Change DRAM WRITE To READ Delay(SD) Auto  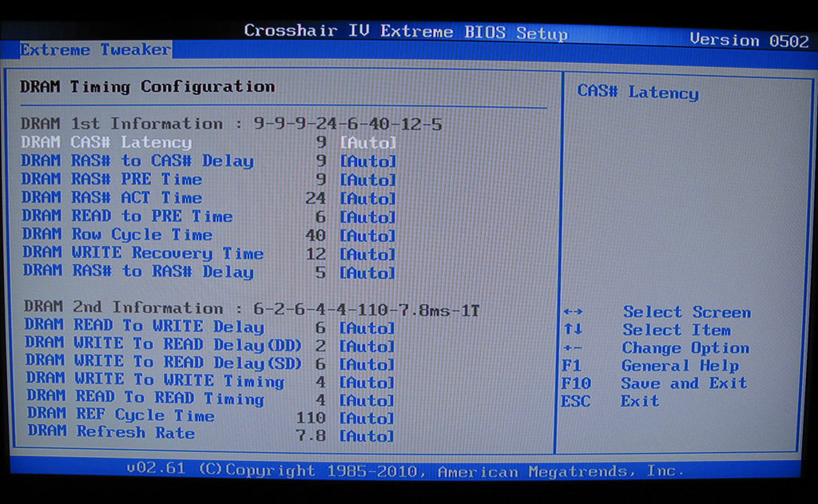(x=367, y=365)
